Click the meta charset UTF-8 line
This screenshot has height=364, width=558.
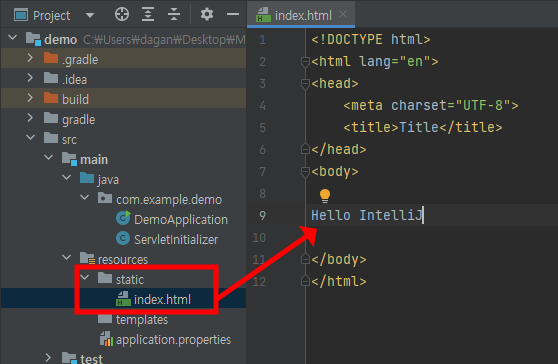tap(431, 105)
